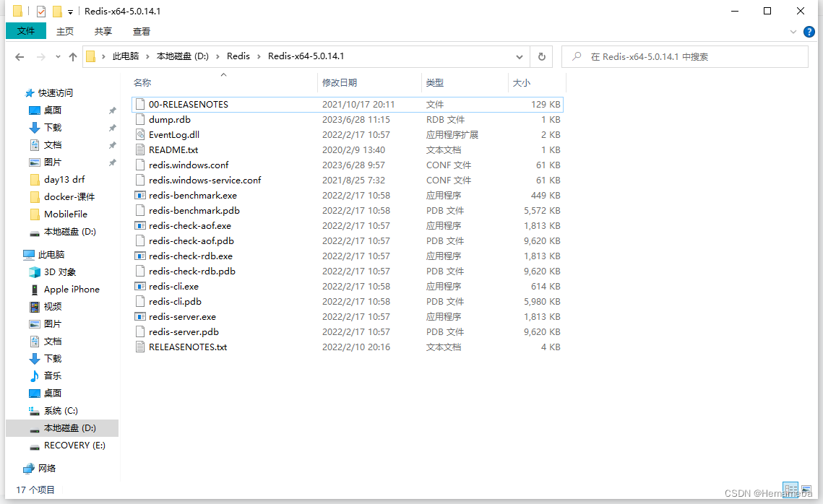Screen dimensions: 823x504
Task: Expand the ribbon with the chevron
Action: click(793, 32)
